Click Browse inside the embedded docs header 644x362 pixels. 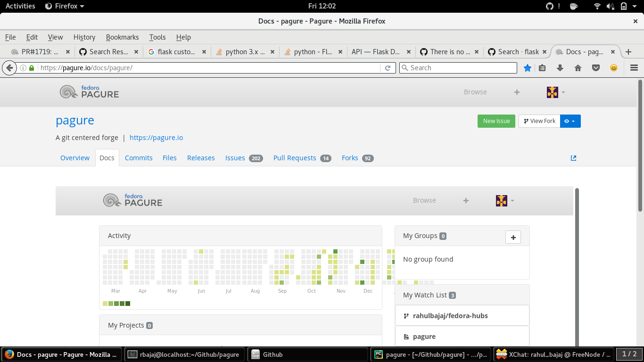coord(424,200)
